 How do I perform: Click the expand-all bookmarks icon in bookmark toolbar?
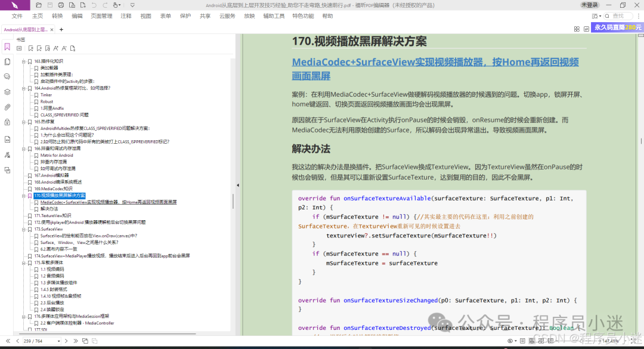(19, 48)
